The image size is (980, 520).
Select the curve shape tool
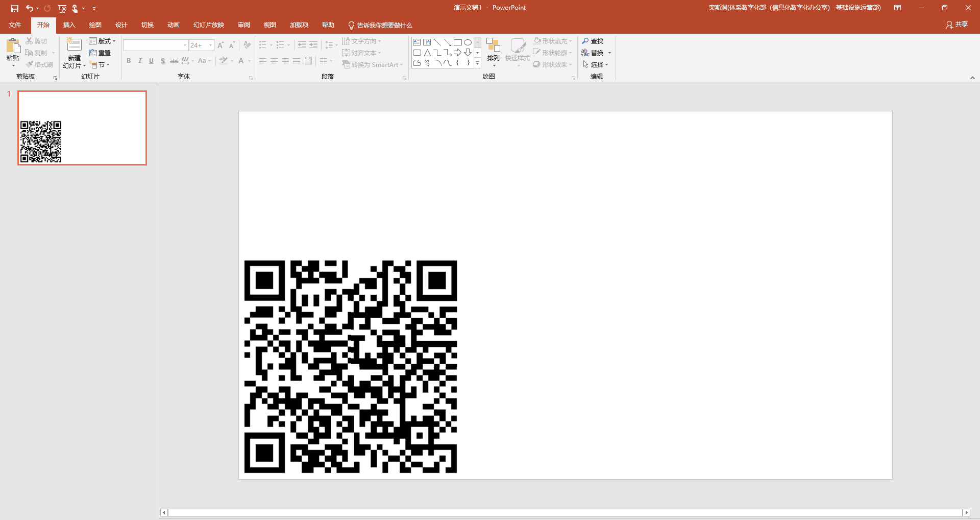coord(447,62)
